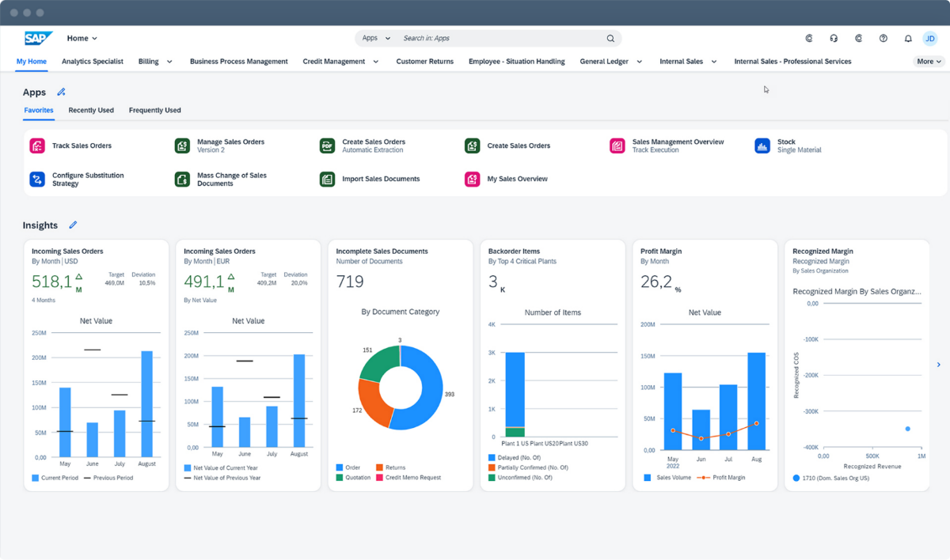Expand the Billing menu chevron
This screenshot has height=560, width=950.
[169, 62]
